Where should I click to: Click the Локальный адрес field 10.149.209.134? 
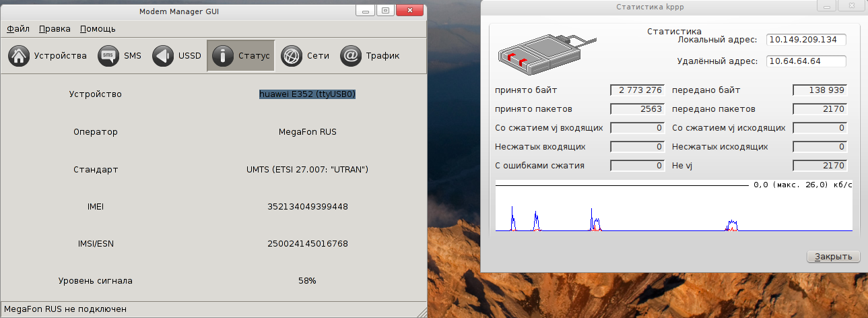click(x=806, y=40)
